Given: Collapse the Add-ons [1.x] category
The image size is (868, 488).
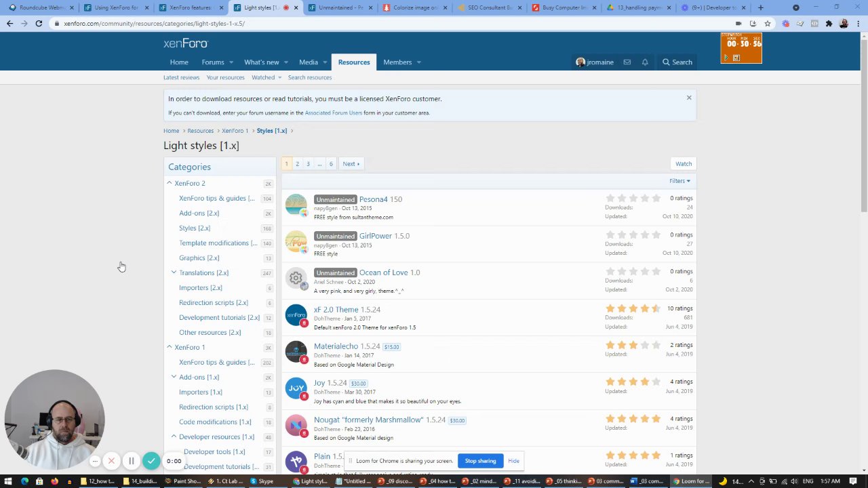Looking at the screenshot, I should coord(174,377).
